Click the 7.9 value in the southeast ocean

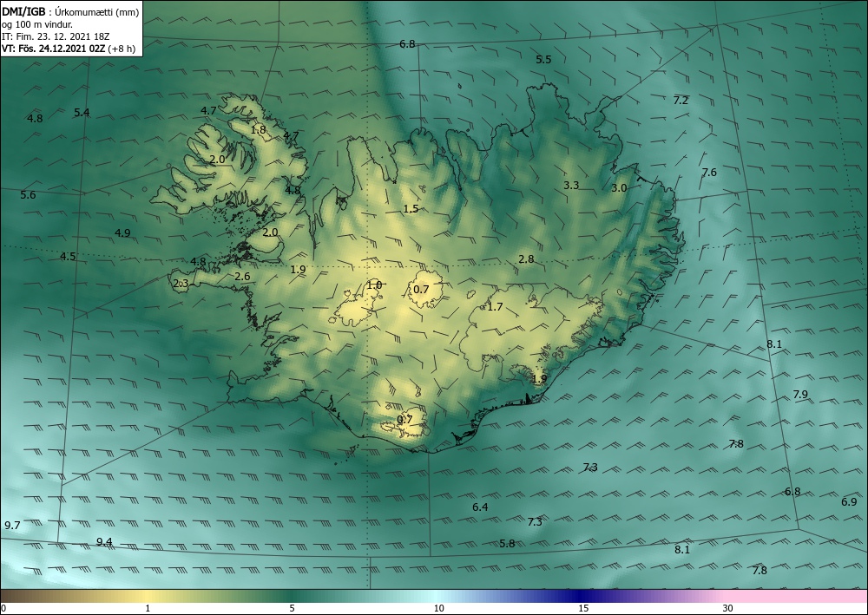[800, 395]
